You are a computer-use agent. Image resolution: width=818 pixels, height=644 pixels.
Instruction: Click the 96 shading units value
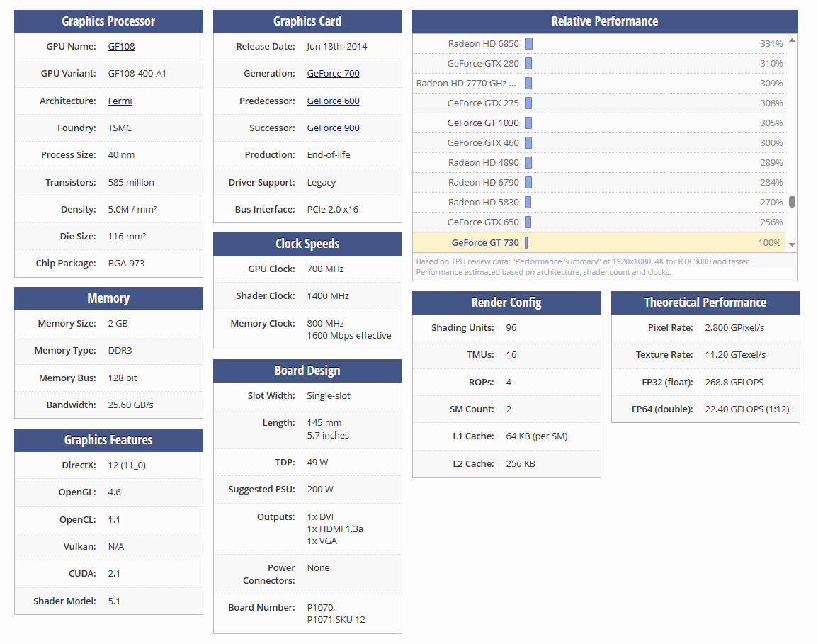coord(511,328)
